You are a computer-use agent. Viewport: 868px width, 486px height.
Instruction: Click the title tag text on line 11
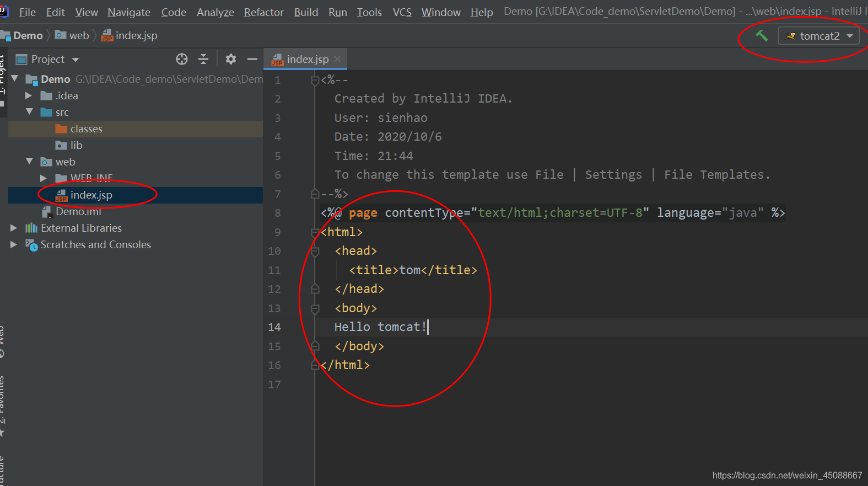pyautogui.click(x=413, y=270)
